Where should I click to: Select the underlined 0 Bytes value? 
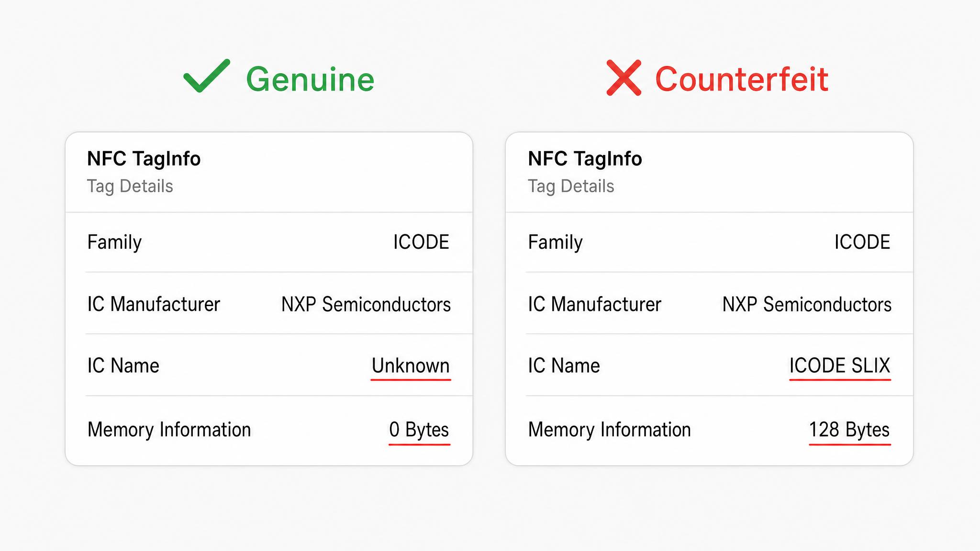(419, 430)
